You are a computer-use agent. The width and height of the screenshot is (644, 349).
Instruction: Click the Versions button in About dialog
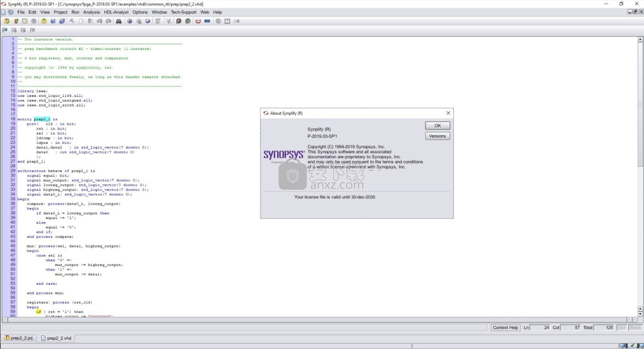click(438, 136)
